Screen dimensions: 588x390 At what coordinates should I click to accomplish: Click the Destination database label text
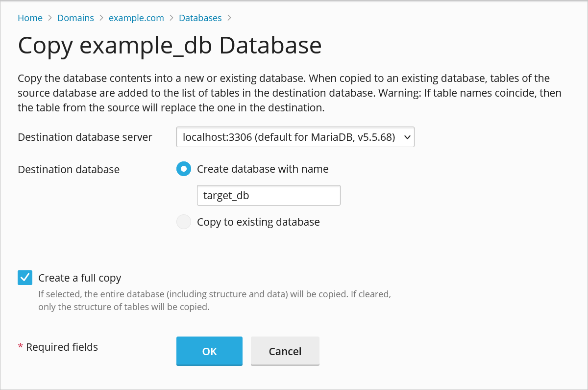[x=69, y=170]
